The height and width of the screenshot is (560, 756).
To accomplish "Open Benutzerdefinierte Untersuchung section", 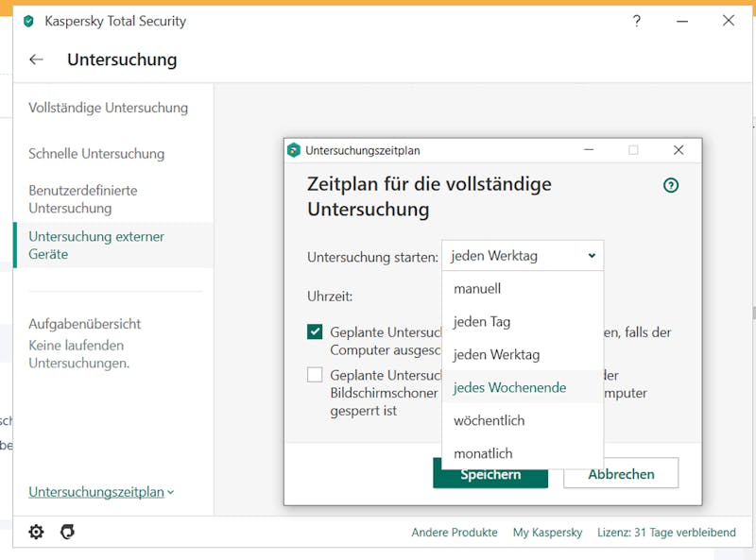I will pos(83,199).
